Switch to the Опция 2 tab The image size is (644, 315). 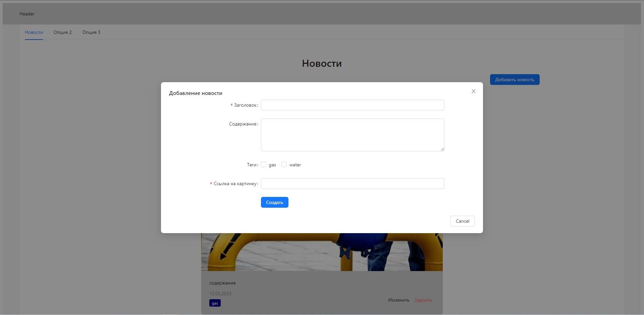[62, 32]
